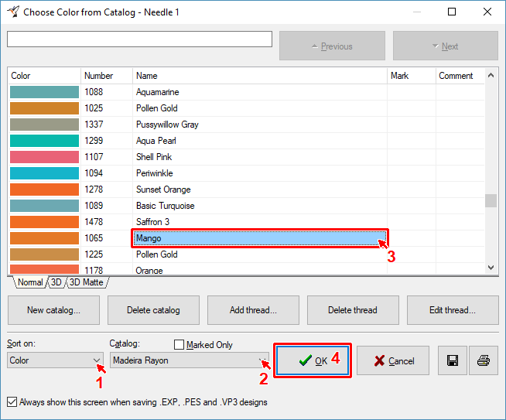Image resolution: width=506 pixels, height=420 pixels.
Task: Toggle the Marked Only checkbox
Action: 179,345
